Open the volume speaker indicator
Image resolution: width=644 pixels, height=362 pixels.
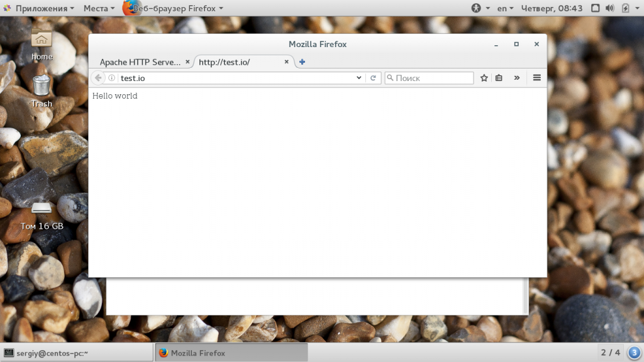(610, 8)
